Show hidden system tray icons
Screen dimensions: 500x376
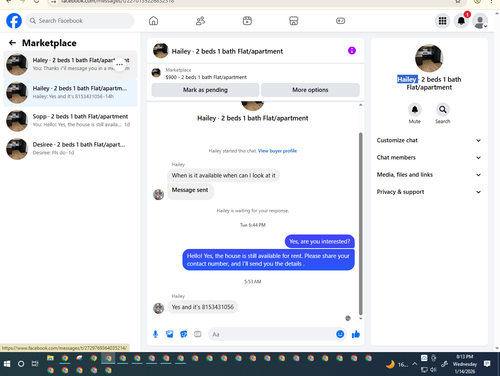pyautogui.click(x=414, y=364)
